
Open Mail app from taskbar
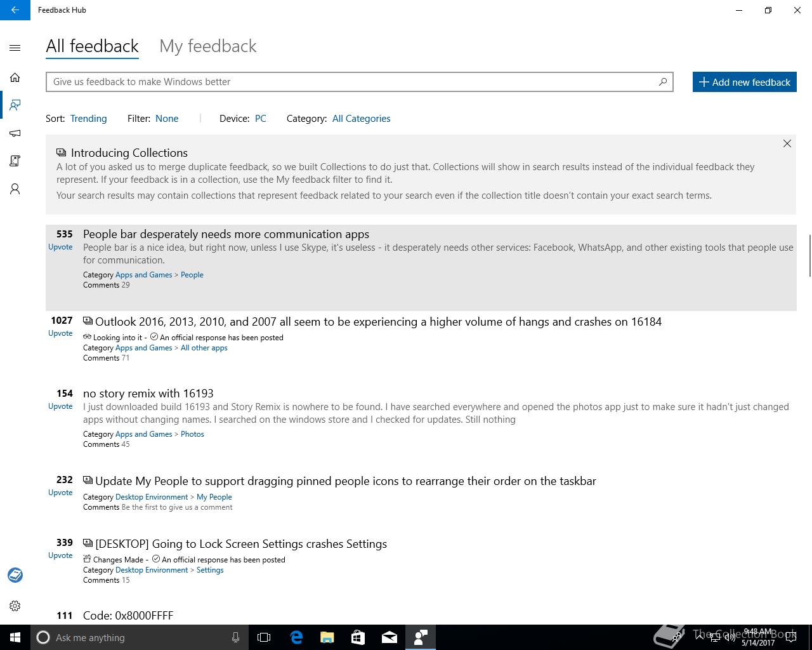pos(390,637)
